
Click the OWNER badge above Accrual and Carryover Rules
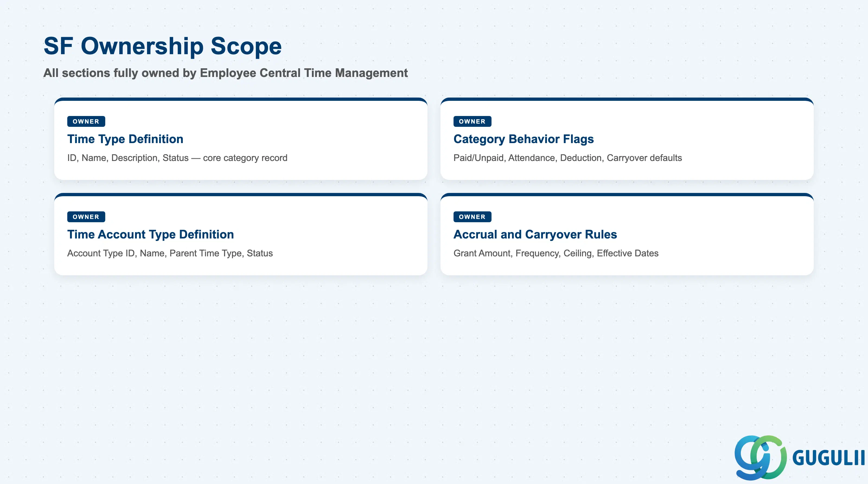point(473,217)
